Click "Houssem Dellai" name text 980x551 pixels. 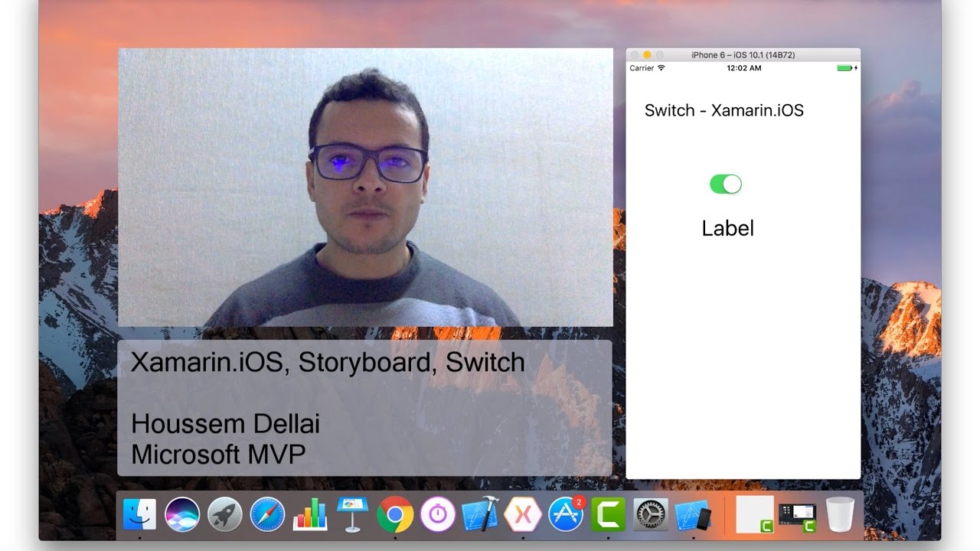[225, 423]
